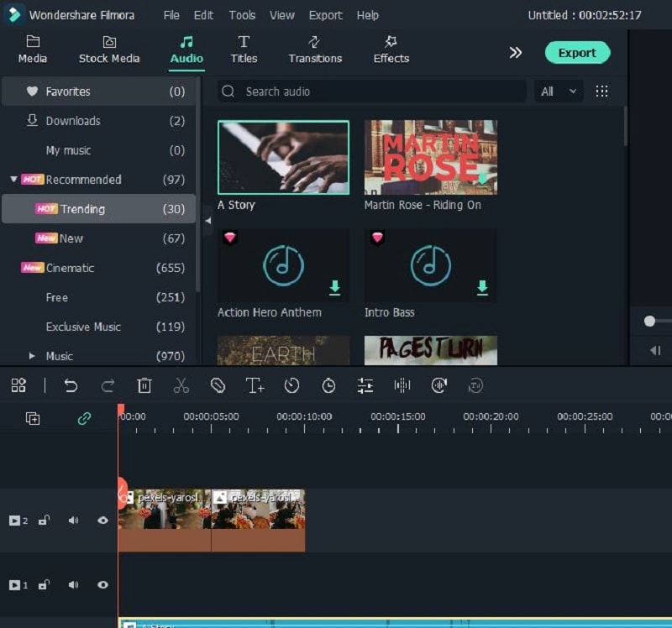Click the audio waveform beat icon

pyautogui.click(x=402, y=385)
